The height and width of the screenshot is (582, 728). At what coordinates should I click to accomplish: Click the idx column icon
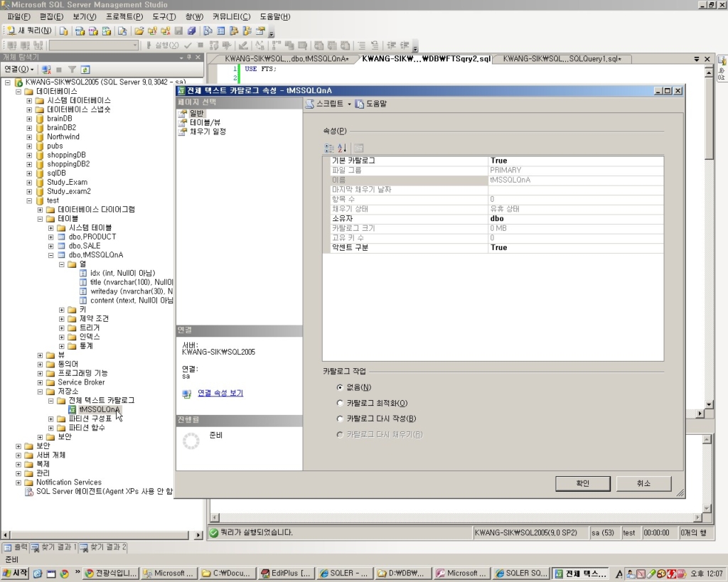click(x=83, y=274)
